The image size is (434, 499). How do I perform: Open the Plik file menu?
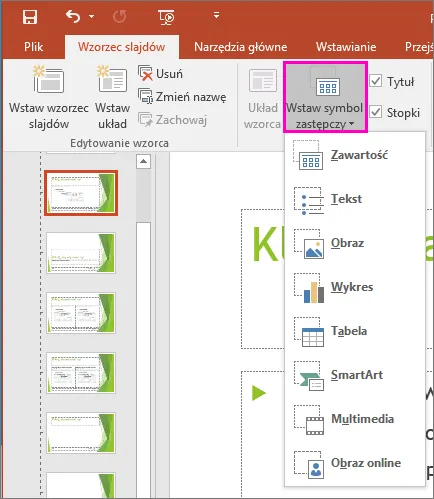point(34,47)
